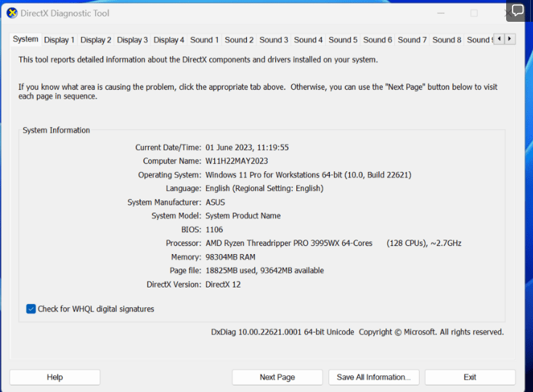Go to the Display 3 tab

pyautogui.click(x=132, y=40)
